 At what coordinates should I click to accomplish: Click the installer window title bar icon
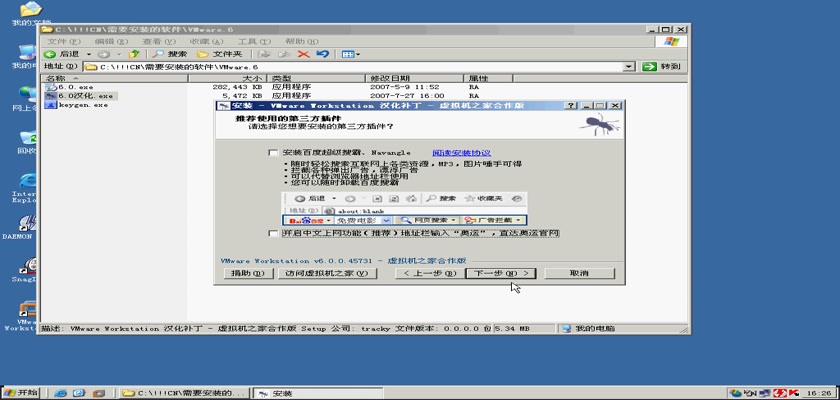coord(225,106)
